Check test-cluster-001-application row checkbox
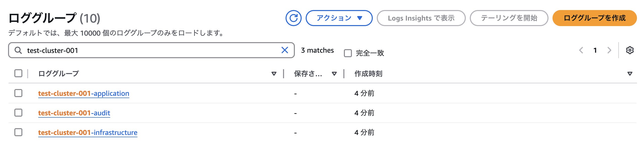This screenshot has width=644, height=151. [18, 93]
